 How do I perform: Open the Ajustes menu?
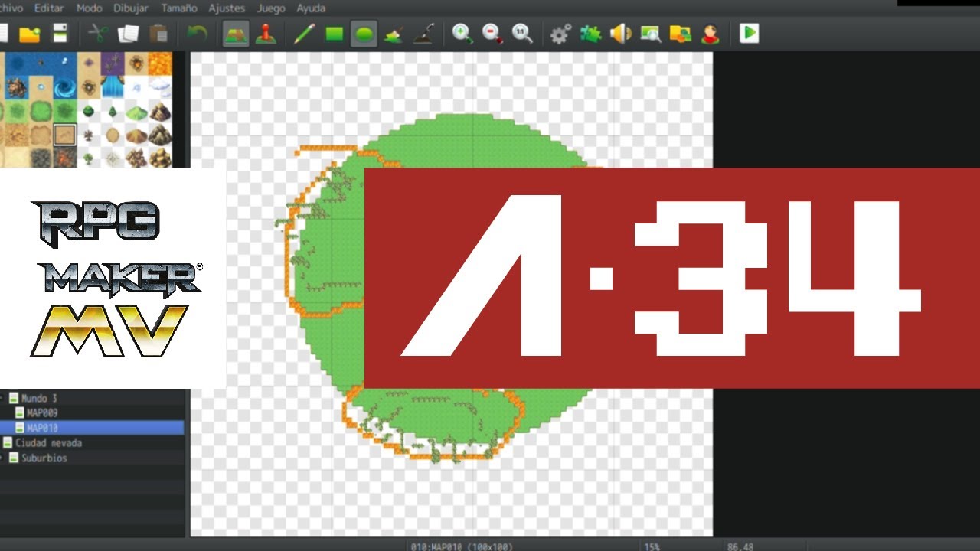coord(227,8)
